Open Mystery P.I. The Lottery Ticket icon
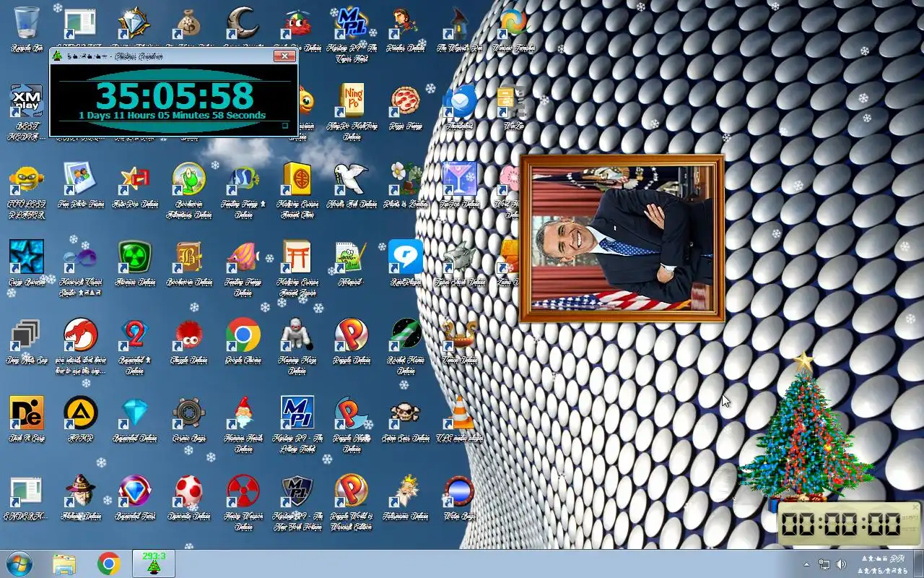 pyautogui.click(x=297, y=413)
